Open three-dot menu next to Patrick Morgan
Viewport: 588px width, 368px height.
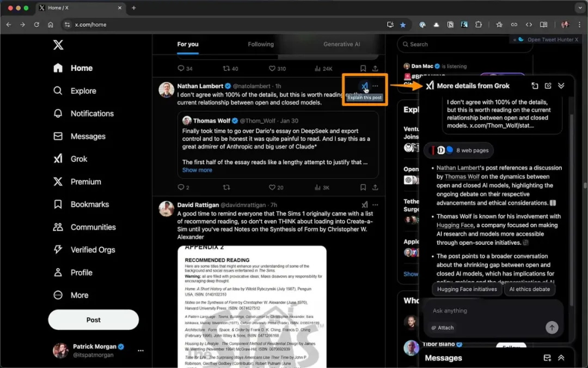[x=140, y=351]
